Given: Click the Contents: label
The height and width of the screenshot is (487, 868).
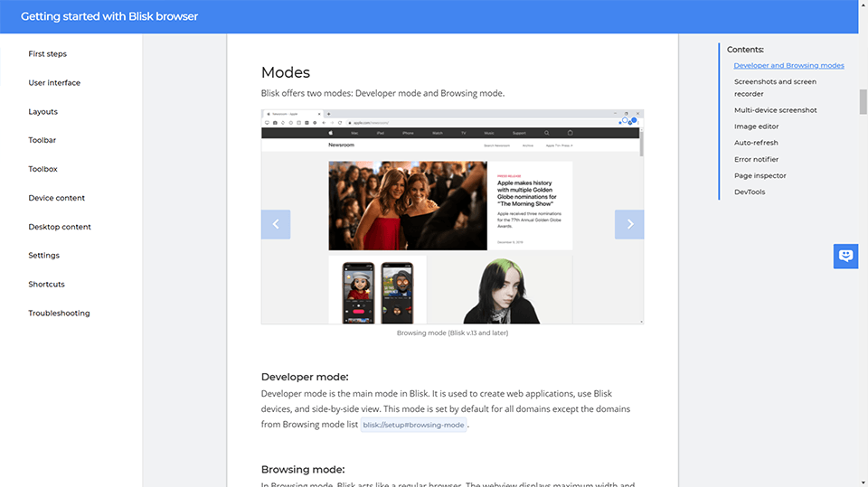Looking at the screenshot, I should point(745,50).
